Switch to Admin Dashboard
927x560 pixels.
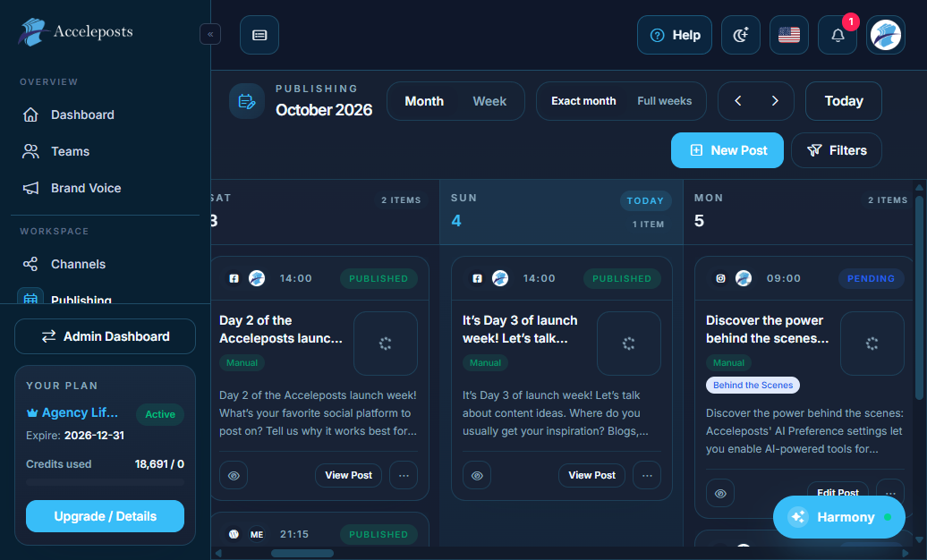pyautogui.click(x=106, y=336)
